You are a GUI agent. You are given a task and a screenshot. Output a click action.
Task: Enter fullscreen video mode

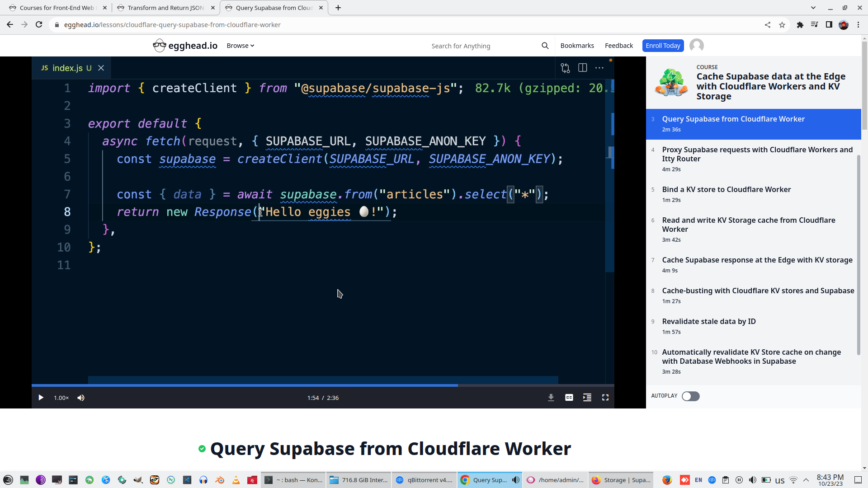605,398
